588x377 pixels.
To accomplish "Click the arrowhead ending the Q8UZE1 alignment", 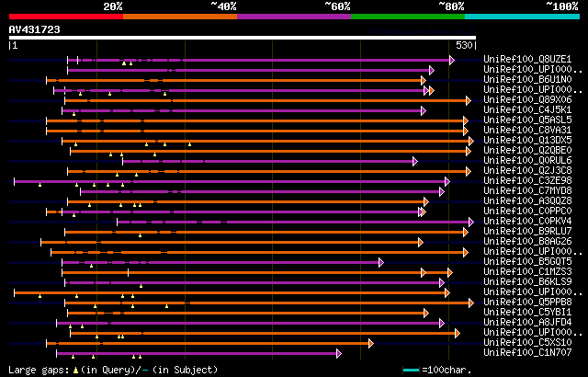I will 452,60.
